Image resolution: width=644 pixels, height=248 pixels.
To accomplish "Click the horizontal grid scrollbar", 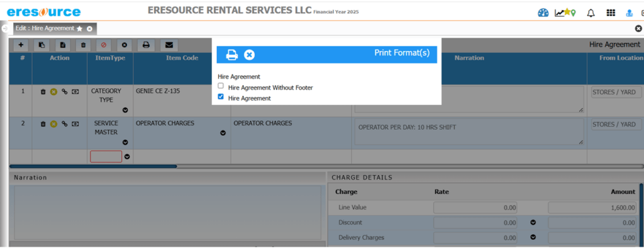I will pyautogui.click(x=93, y=166).
